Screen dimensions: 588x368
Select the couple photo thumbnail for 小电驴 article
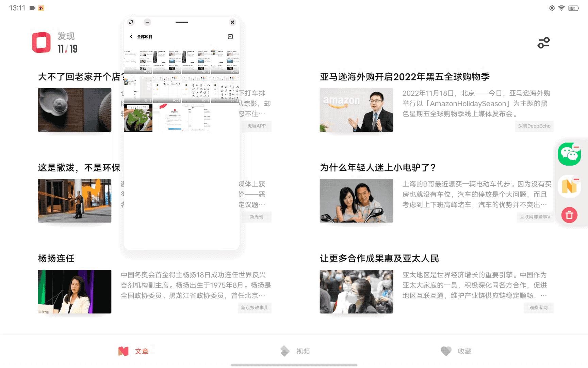356,201
